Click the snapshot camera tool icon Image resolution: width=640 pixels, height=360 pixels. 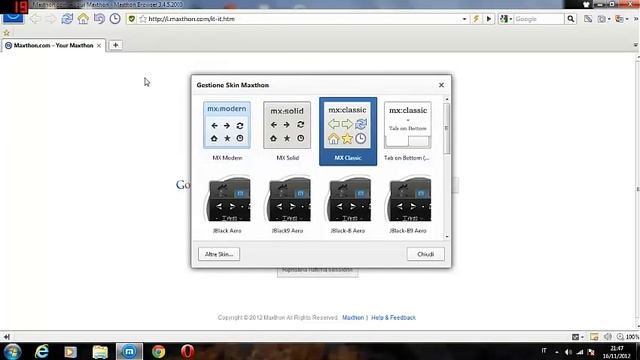click(601, 19)
